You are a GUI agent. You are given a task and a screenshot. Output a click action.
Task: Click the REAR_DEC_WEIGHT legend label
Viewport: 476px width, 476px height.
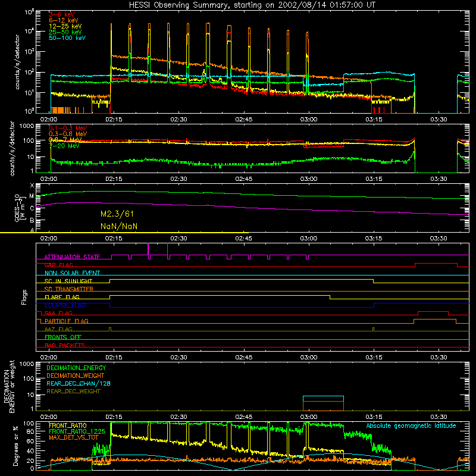pyautogui.click(x=73, y=392)
